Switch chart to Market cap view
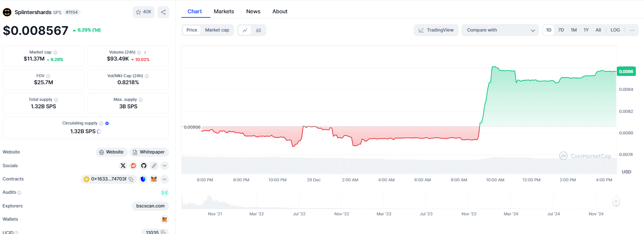Viewport: 644px width, 234px height. 217,30
